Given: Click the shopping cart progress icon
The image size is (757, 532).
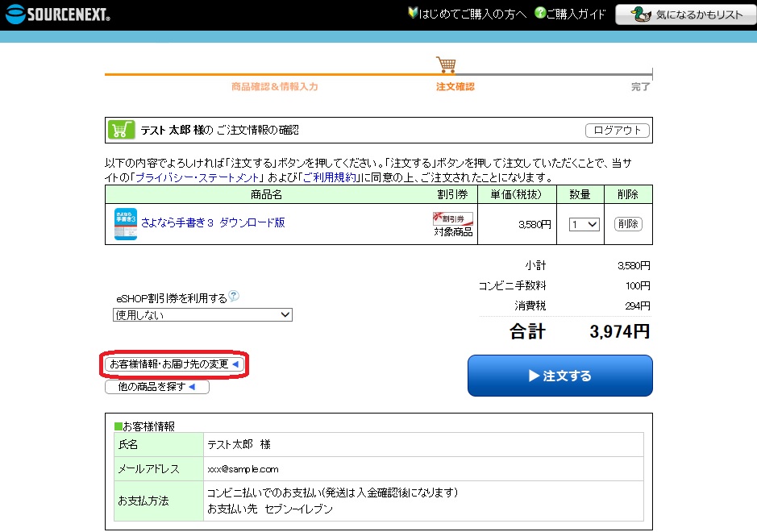Looking at the screenshot, I should point(446,64).
